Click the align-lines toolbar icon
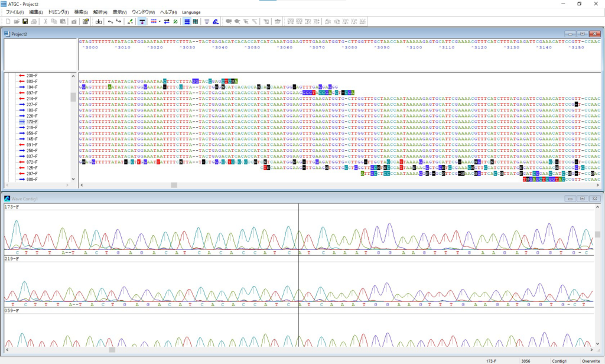The image size is (605, 364). (x=207, y=22)
